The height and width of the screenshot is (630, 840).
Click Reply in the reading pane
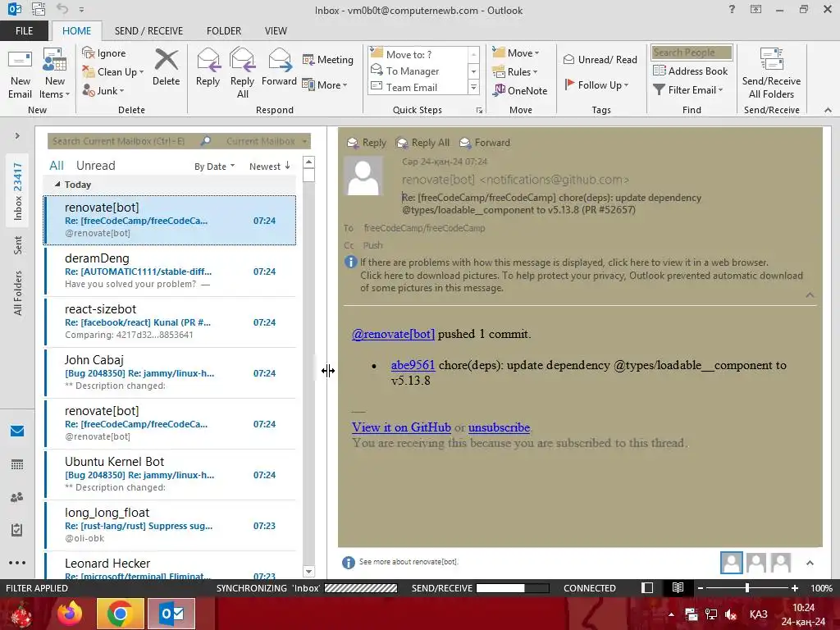(x=367, y=143)
